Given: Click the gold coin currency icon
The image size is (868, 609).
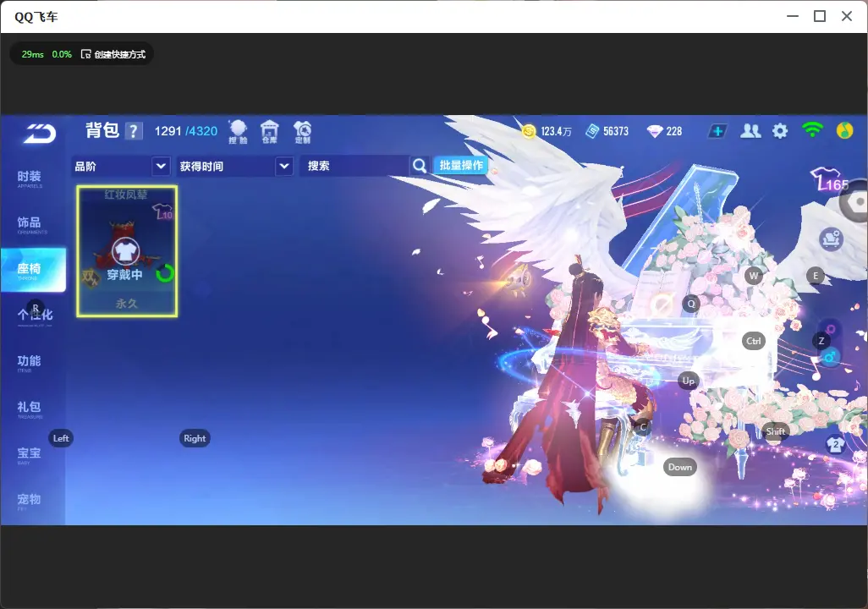Looking at the screenshot, I should click(x=530, y=131).
